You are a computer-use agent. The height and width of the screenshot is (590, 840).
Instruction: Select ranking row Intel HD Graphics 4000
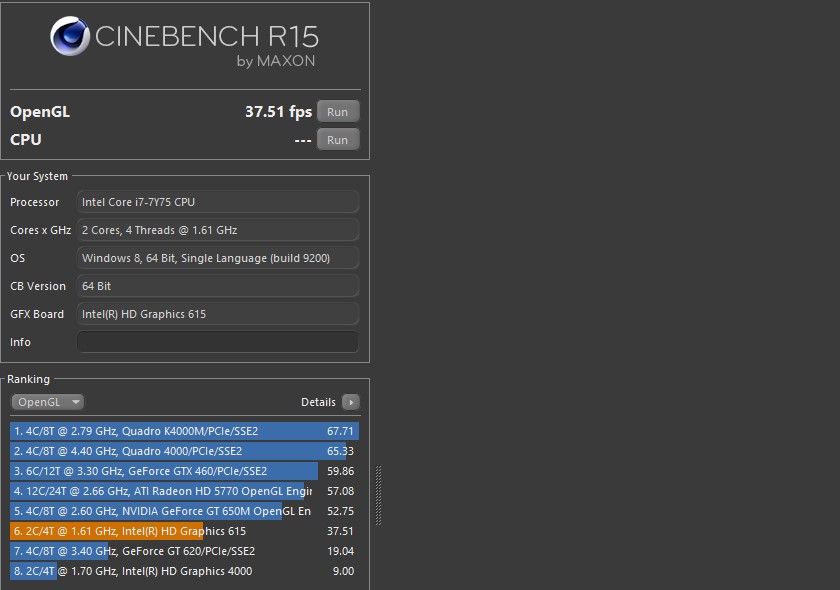pos(184,571)
